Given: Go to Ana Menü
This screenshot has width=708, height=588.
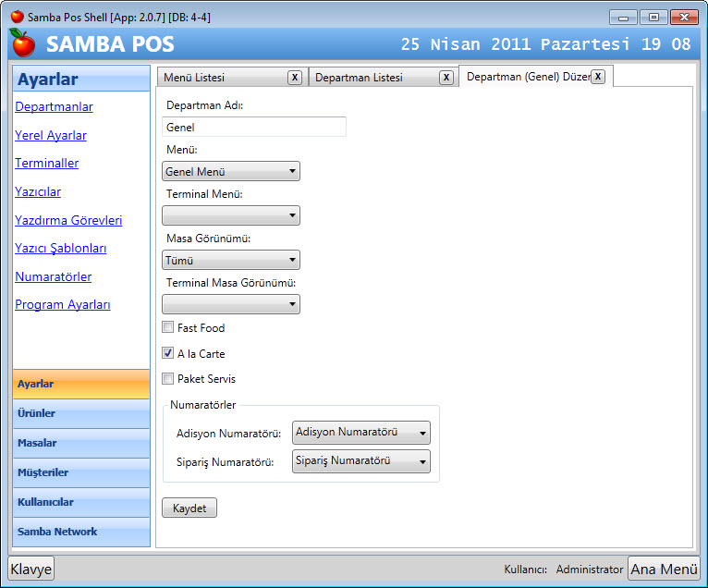Looking at the screenshot, I should point(664,569).
